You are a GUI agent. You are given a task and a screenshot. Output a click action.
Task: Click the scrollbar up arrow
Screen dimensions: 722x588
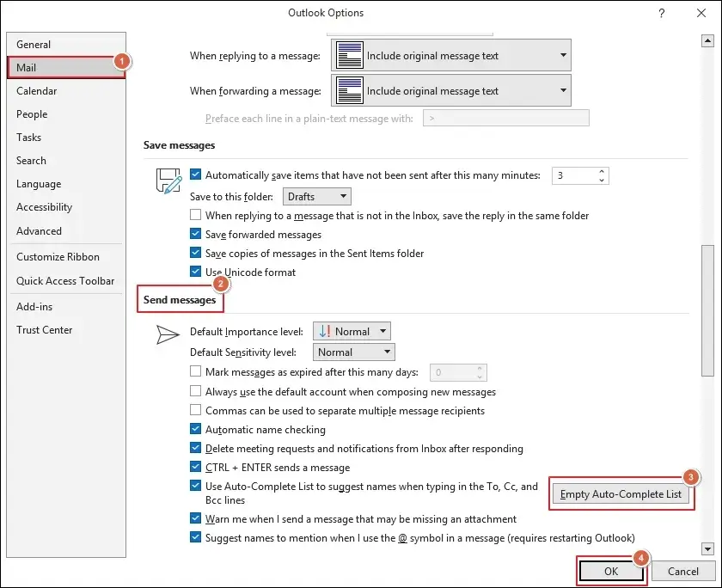coord(707,41)
